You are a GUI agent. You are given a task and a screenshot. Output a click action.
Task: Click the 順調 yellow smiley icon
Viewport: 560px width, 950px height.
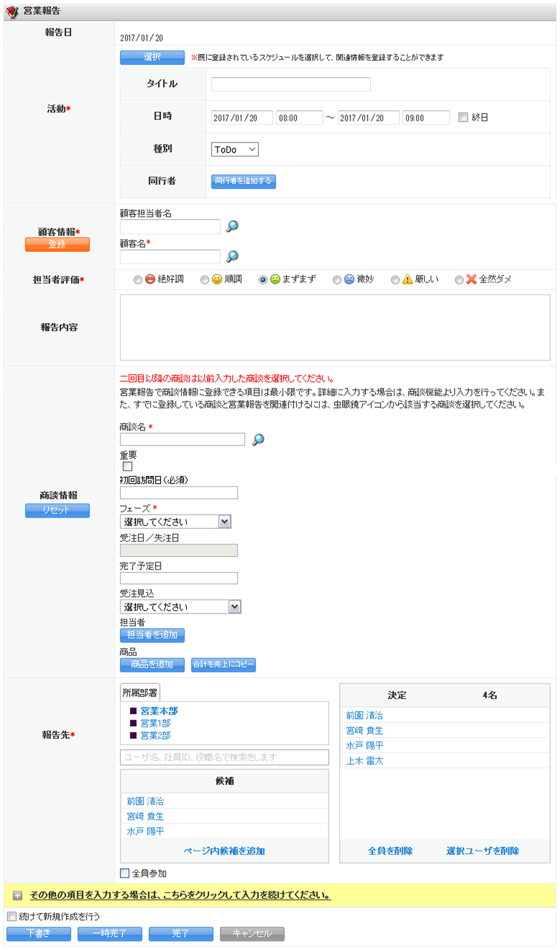(x=217, y=279)
